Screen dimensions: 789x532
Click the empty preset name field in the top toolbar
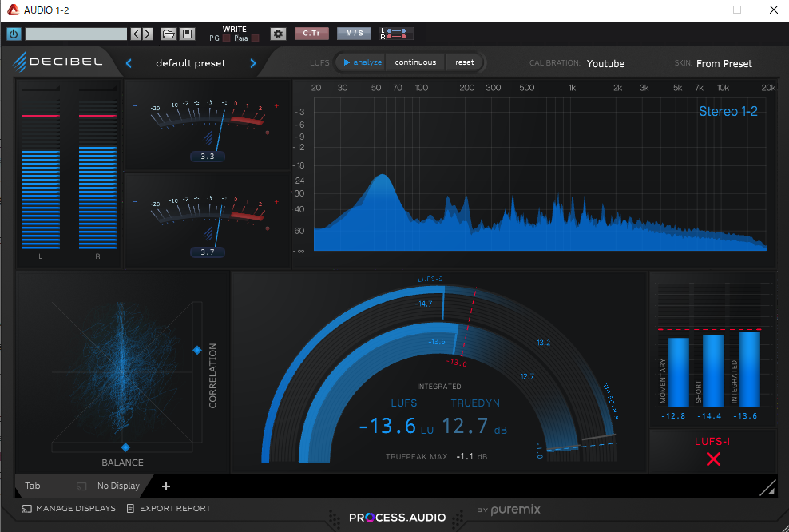76,34
